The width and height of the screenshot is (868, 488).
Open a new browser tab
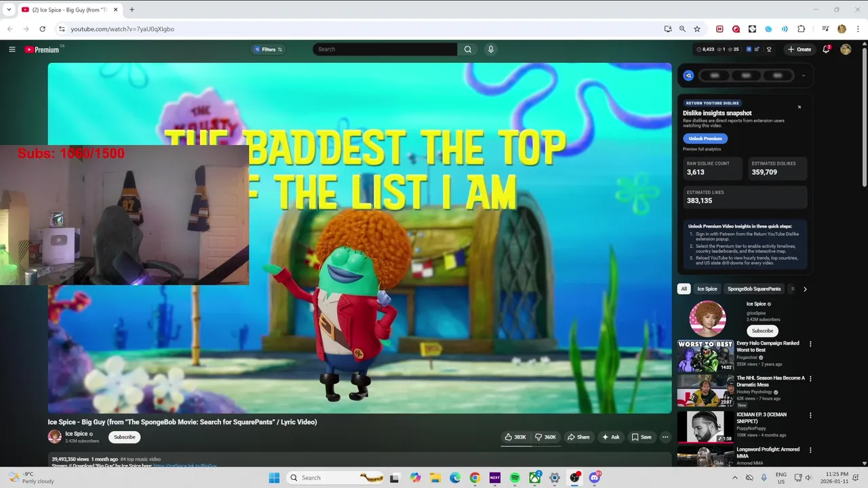click(132, 9)
